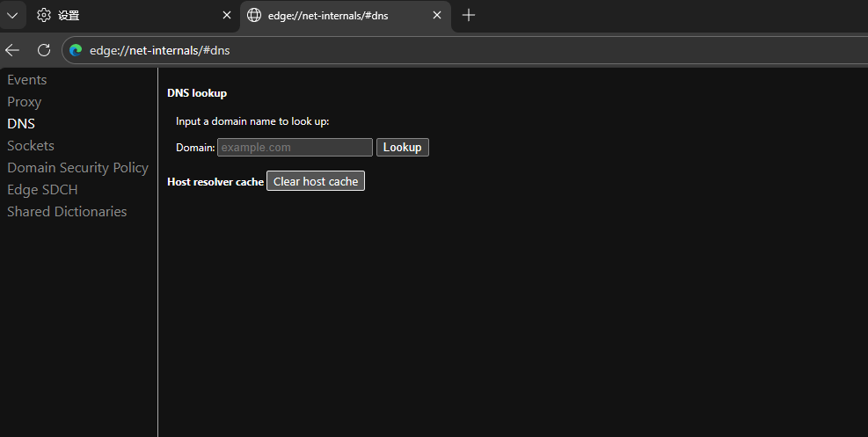Click the Clear host cache button
This screenshot has height=437, width=868.
tap(316, 181)
